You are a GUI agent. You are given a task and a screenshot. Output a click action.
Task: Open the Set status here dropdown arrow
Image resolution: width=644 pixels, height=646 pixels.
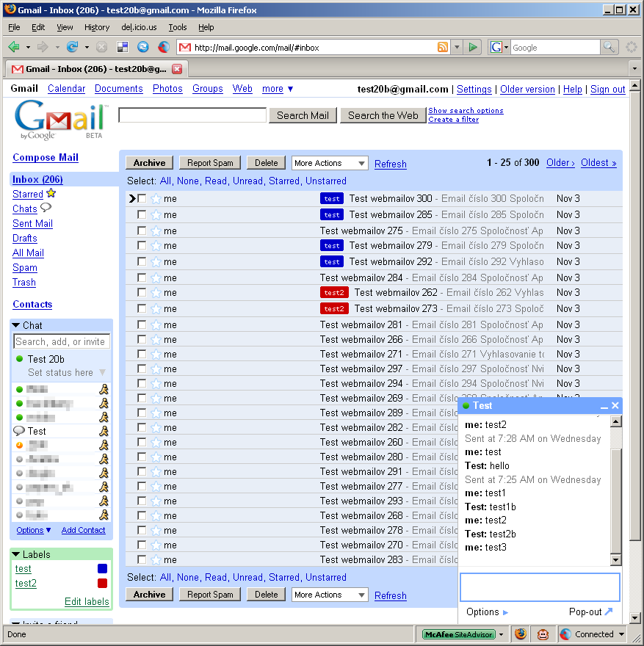click(102, 372)
